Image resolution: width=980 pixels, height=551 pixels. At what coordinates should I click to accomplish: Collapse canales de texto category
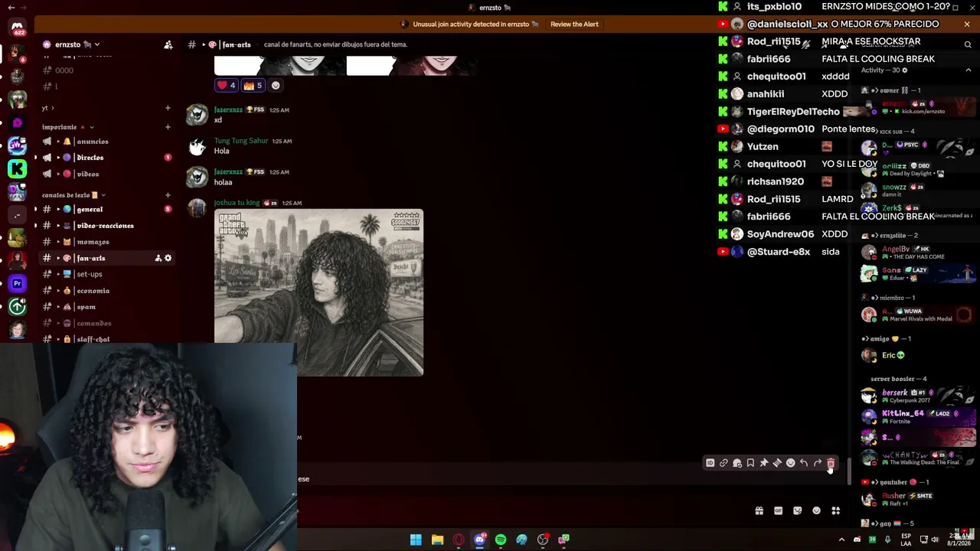[73, 195]
